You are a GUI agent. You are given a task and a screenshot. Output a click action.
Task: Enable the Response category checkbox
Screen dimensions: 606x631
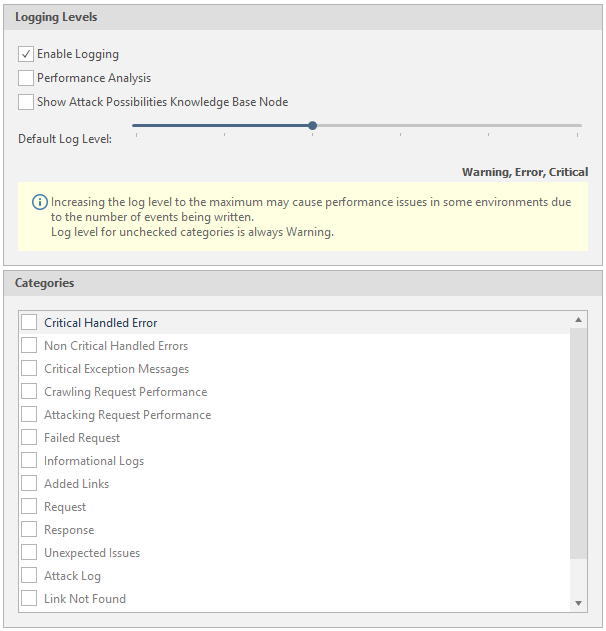pos(29,530)
